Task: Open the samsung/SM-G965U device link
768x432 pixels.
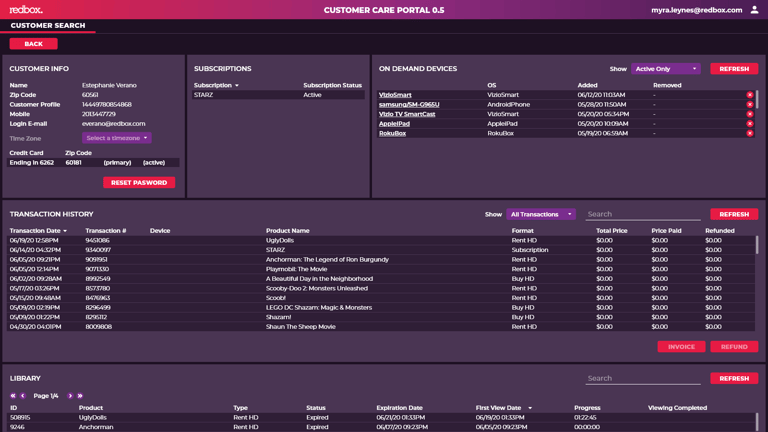Action: pos(409,104)
